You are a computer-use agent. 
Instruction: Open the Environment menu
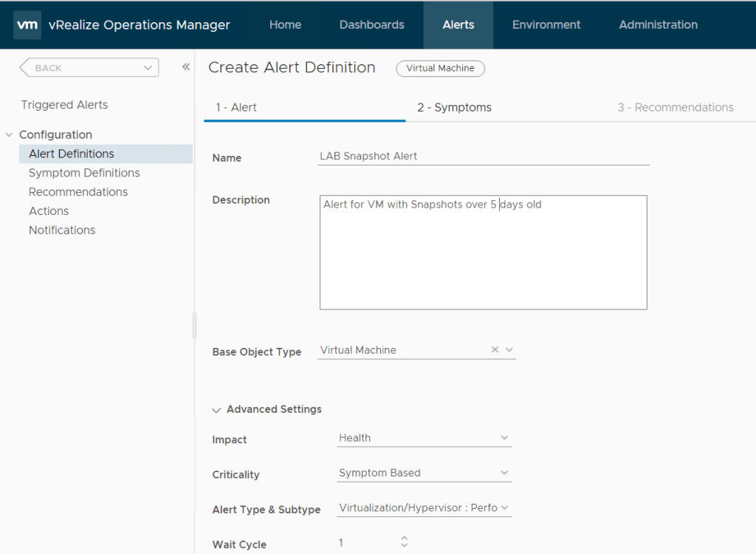tap(546, 24)
